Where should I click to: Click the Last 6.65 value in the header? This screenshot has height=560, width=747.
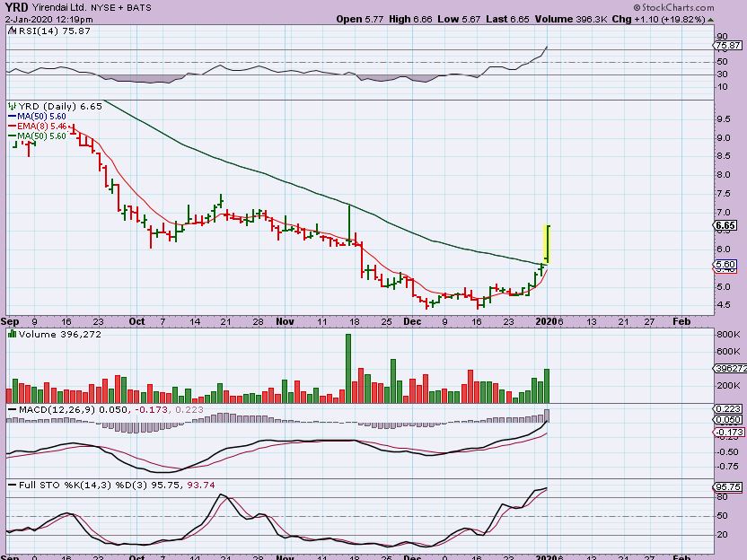click(508, 19)
